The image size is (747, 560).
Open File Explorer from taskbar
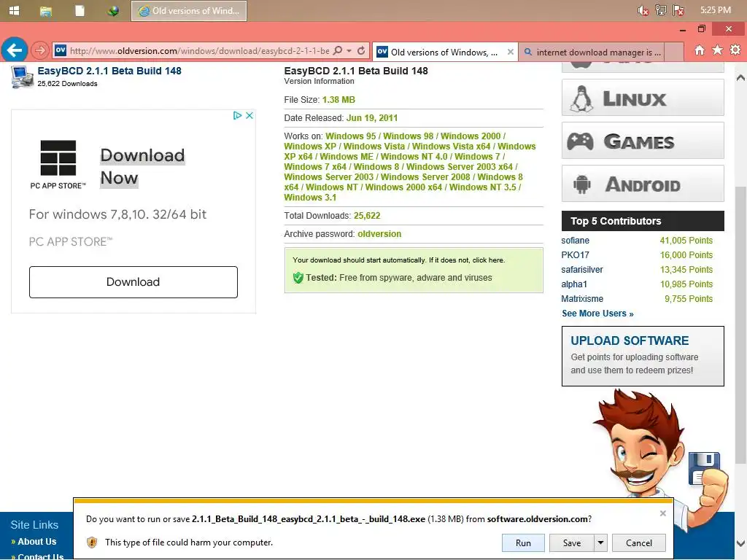(x=46, y=10)
